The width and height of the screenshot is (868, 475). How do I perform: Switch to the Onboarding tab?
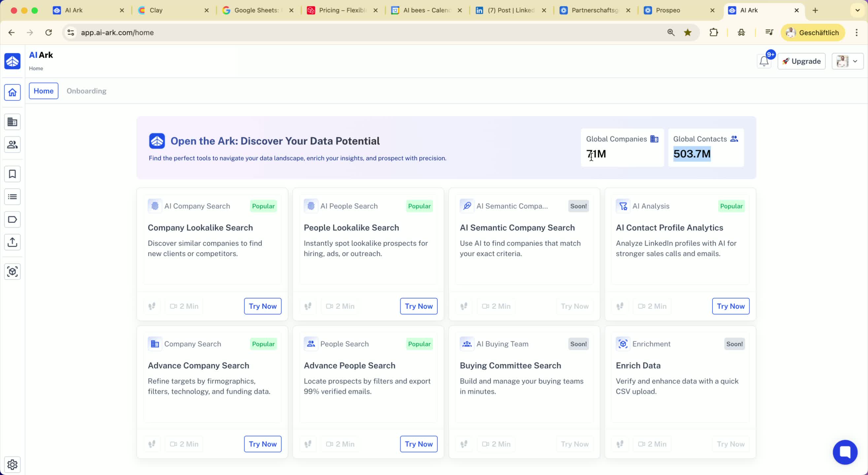(86, 91)
